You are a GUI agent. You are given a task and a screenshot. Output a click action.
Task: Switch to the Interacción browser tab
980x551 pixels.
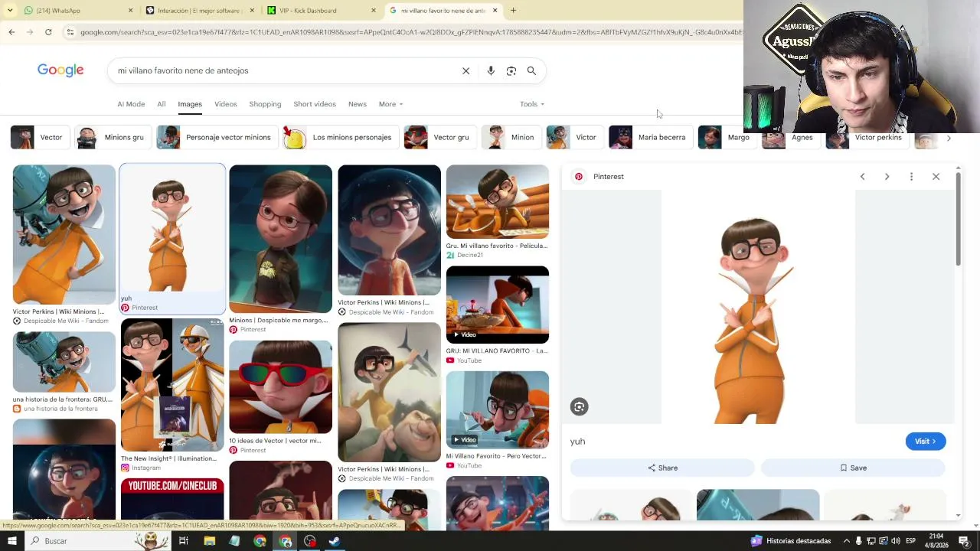[x=199, y=11]
